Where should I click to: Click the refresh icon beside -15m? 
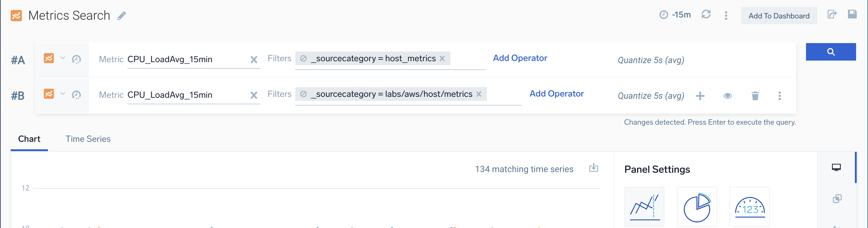[705, 15]
